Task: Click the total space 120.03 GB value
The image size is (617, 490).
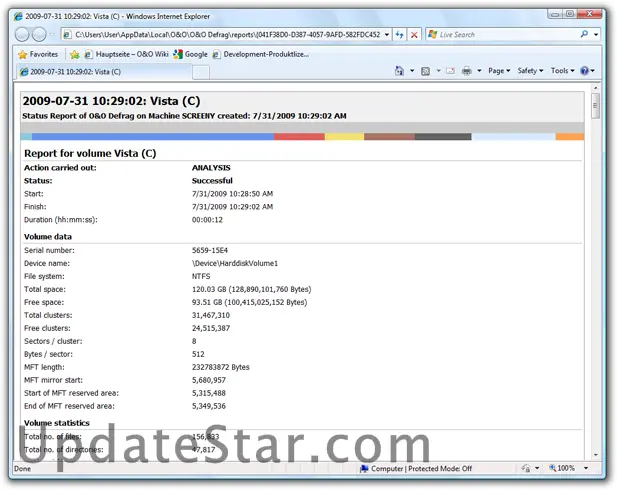Action: tap(251, 289)
